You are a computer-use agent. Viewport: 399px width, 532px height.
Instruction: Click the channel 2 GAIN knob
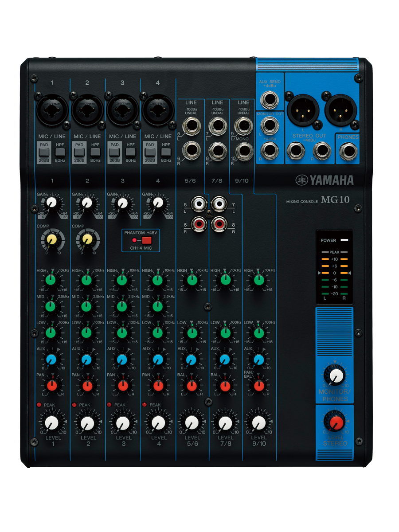[87, 203]
